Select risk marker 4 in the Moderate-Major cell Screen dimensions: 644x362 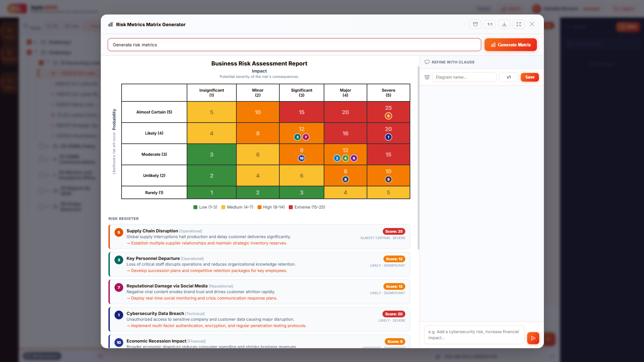(345, 159)
